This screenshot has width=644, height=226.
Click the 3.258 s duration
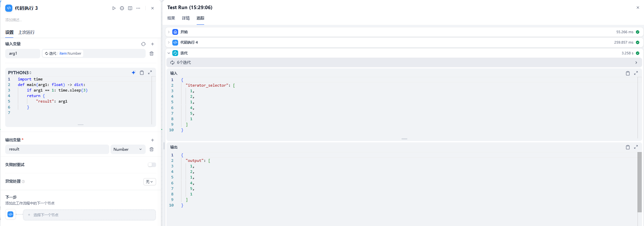click(627, 53)
